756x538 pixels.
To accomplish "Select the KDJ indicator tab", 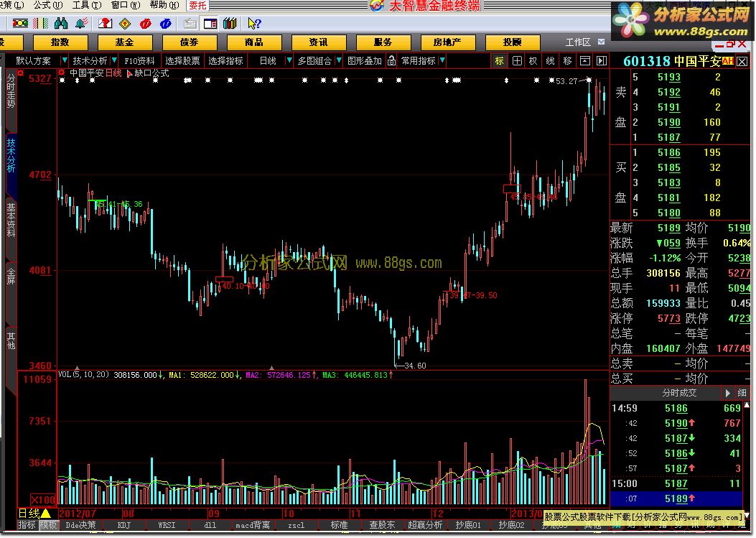I will pyautogui.click(x=124, y=525).
